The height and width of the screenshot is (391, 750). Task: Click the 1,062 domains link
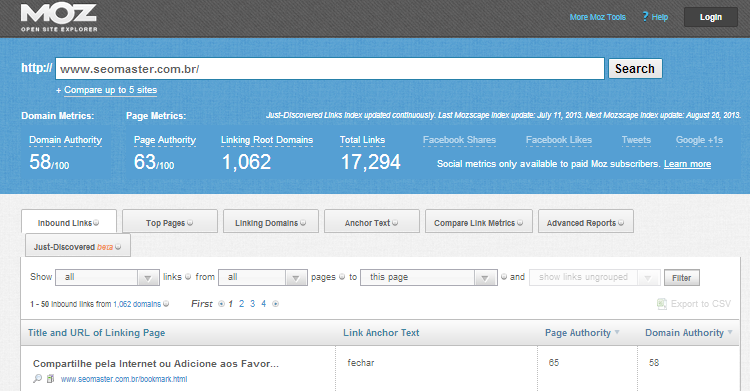pos(137,304)
